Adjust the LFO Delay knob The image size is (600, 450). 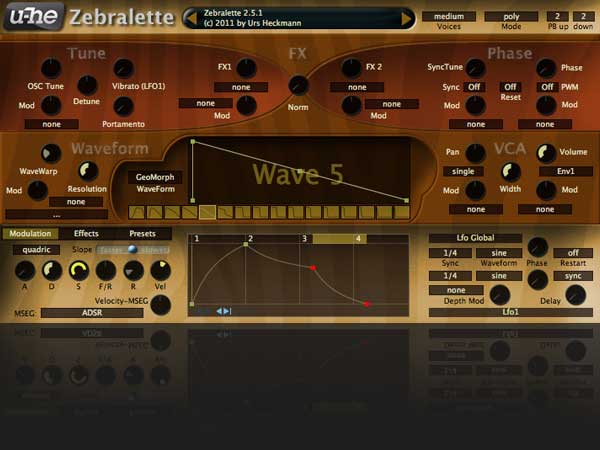[x=575, y=295]
